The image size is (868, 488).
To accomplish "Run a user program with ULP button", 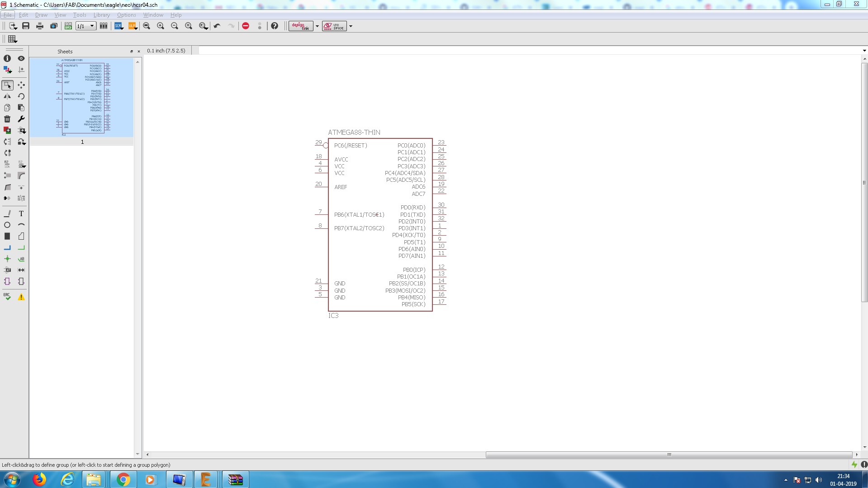I will coord(132,26).
